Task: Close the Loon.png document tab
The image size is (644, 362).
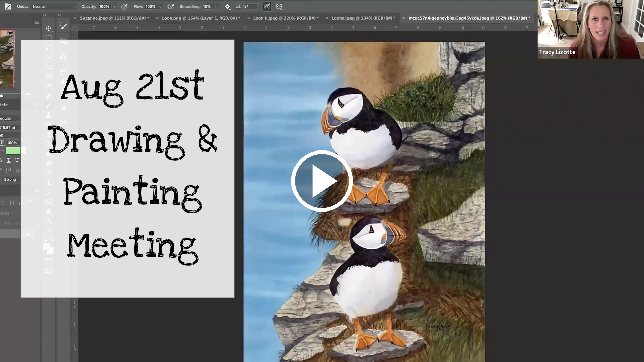Action: (157, 18)
